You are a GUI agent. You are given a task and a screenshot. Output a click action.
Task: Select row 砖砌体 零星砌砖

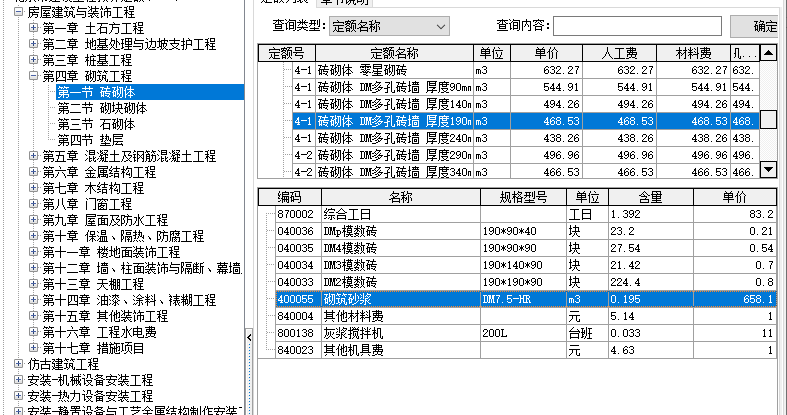tap(526, 70)
